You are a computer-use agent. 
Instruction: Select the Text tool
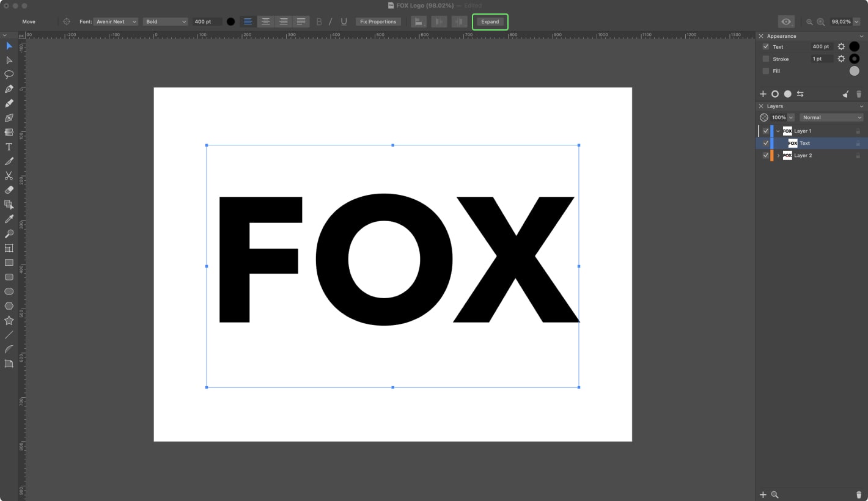tap(9, 147)
